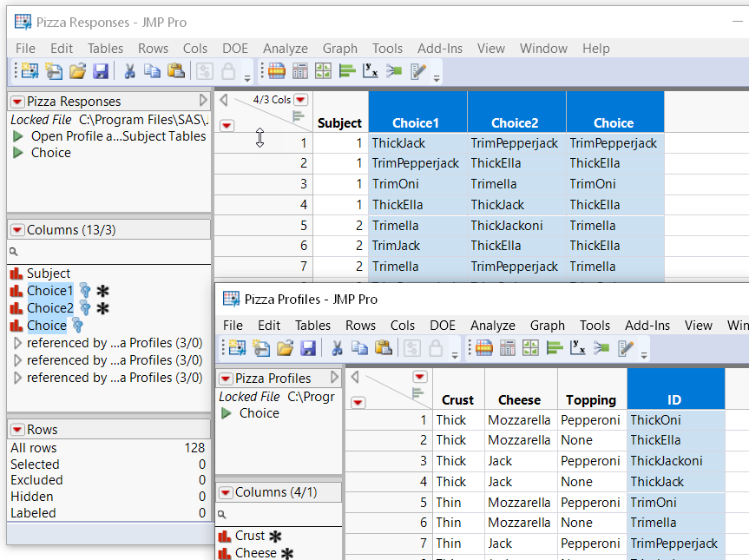Expand the first 'referenced by' tree item

19,342
